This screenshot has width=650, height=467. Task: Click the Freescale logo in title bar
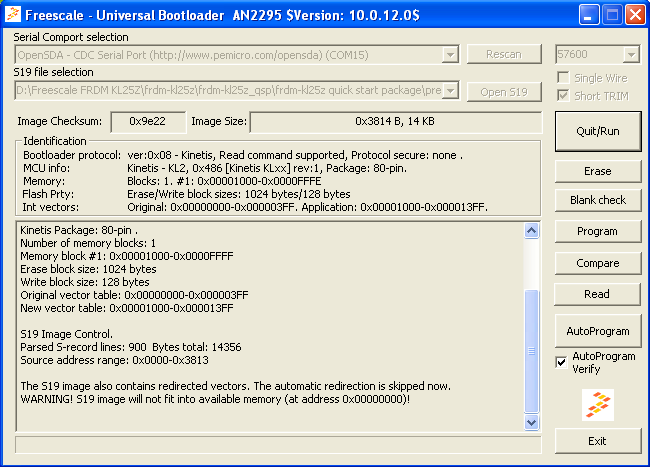click(13, 15)
